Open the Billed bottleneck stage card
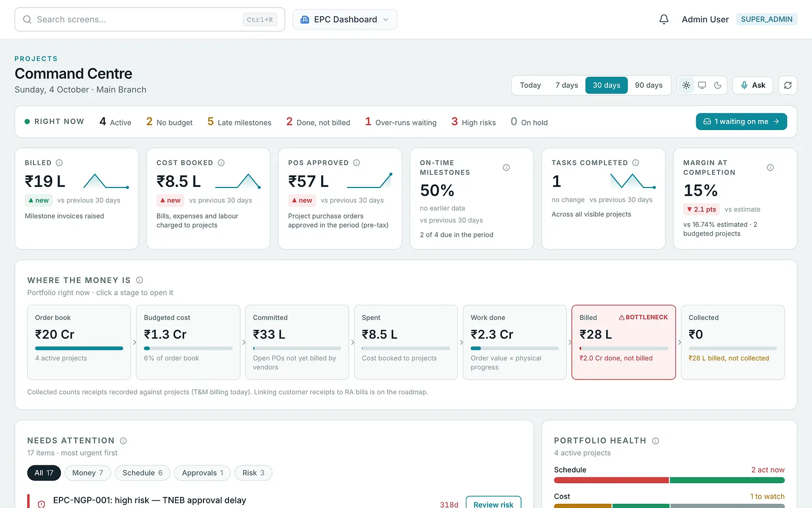Image resolution: width=812 pixels, height=508 pixels. [x=624, y=342]
